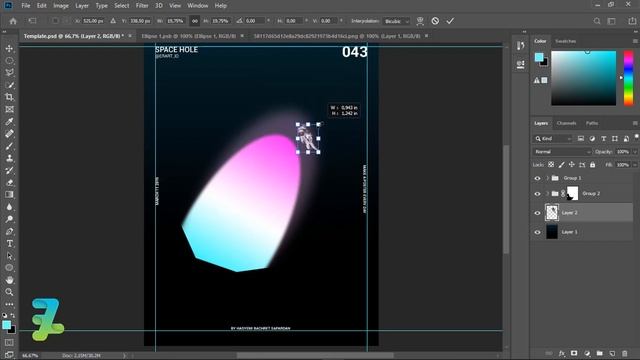
Task: Create a new group folder
Action: coord(599,353)
